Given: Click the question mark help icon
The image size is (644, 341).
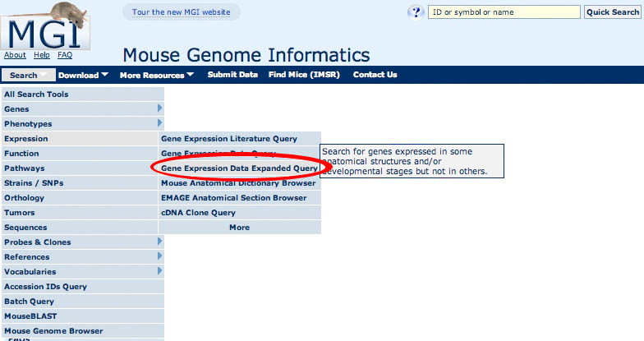Looking at the screenshot, I should point(416,12).
